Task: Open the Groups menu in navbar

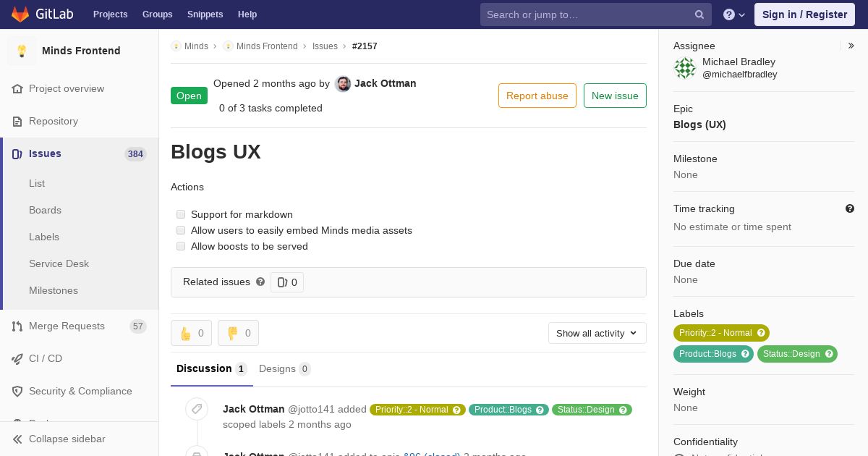Action: (157, 14)
